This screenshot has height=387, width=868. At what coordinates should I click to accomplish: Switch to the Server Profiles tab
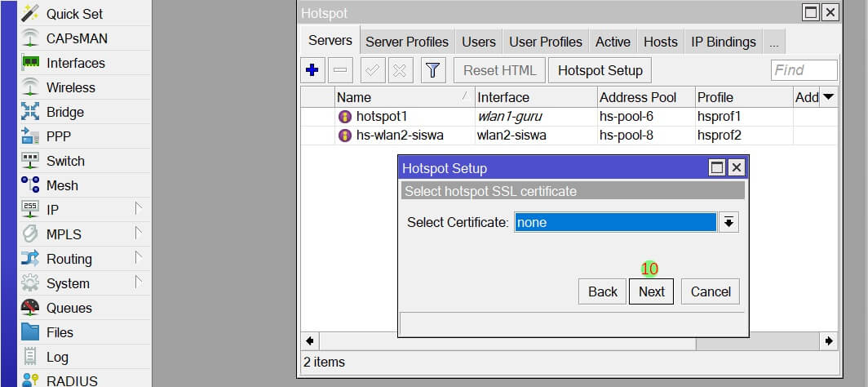406,42
